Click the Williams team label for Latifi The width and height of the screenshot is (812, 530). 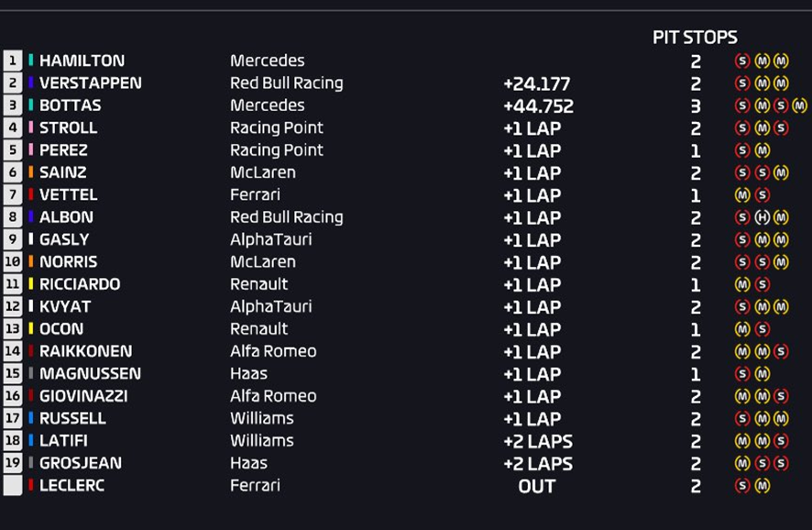click(x=262, y=440)
